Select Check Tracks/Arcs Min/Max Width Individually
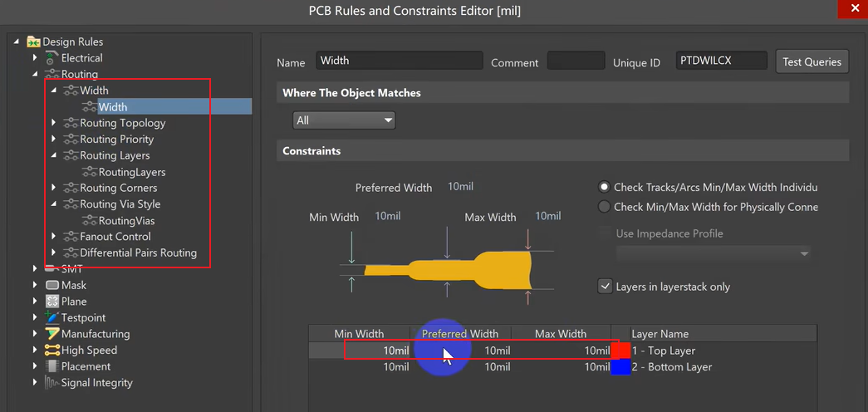Image resolution: width=868 pixels, height=412 pixels. (605, 188)
